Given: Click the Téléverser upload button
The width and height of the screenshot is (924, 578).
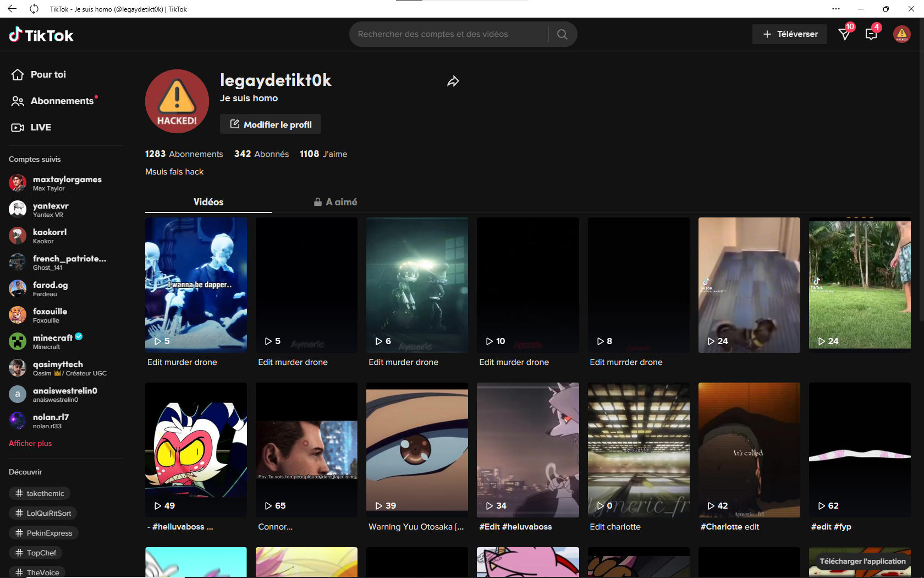Looking at the screenshot, I should pos(790,34).
